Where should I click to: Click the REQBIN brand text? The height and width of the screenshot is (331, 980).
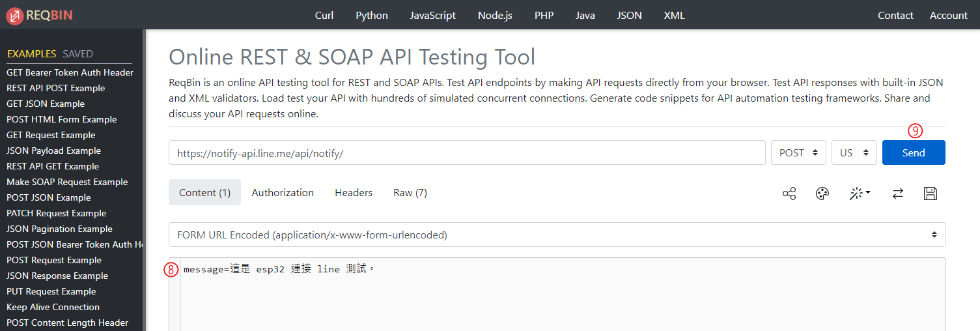point(48,16)
